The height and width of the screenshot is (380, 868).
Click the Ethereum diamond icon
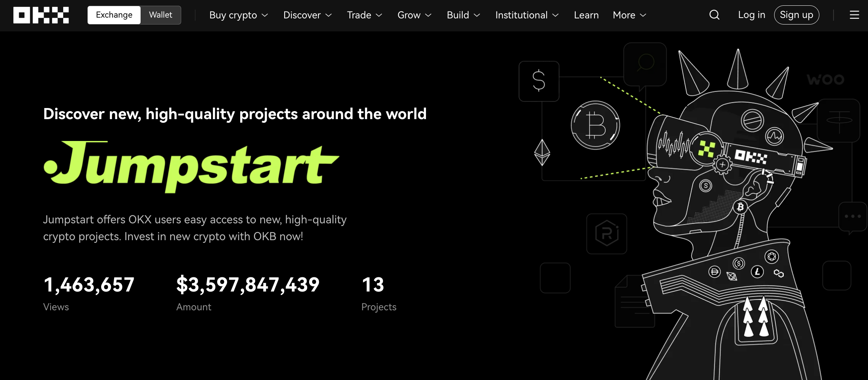coord(542,152)
